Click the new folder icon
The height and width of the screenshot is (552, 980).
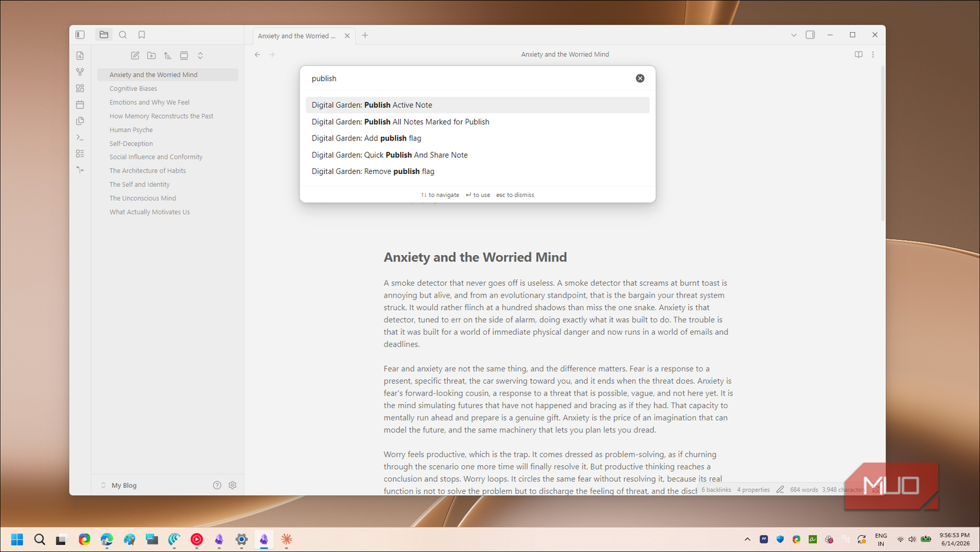click(151, 56)
